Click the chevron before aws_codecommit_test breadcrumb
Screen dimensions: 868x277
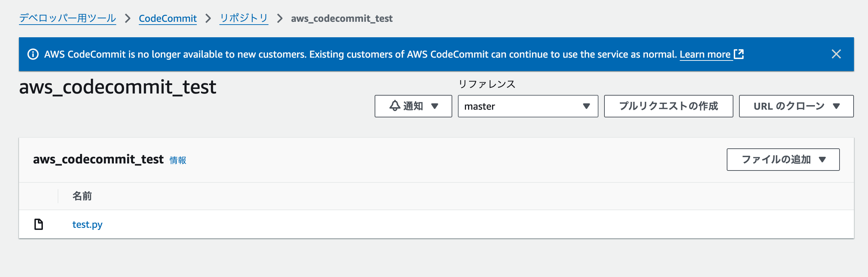click(x=280, y=18)
